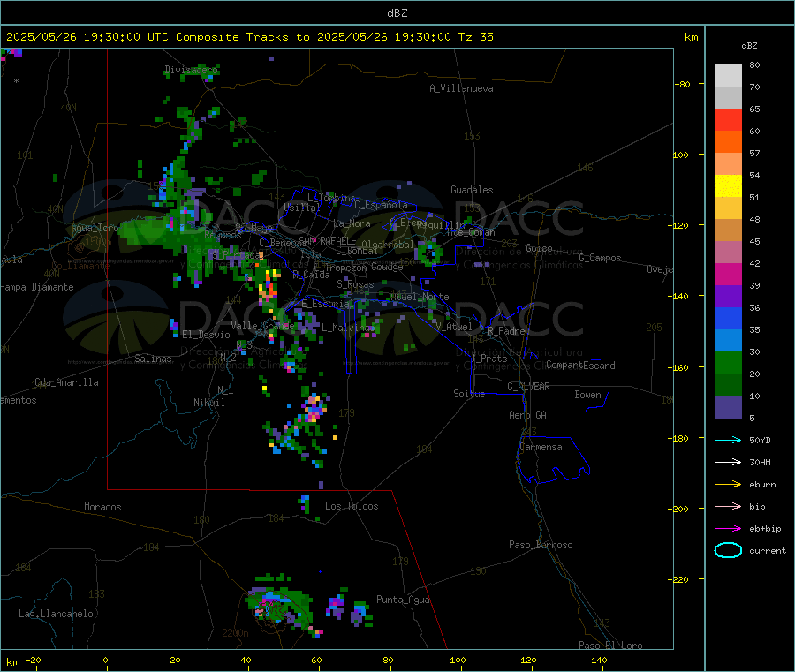Click the Morados map label
This screenshot has width=795, height=672.
tap(103, 507)
